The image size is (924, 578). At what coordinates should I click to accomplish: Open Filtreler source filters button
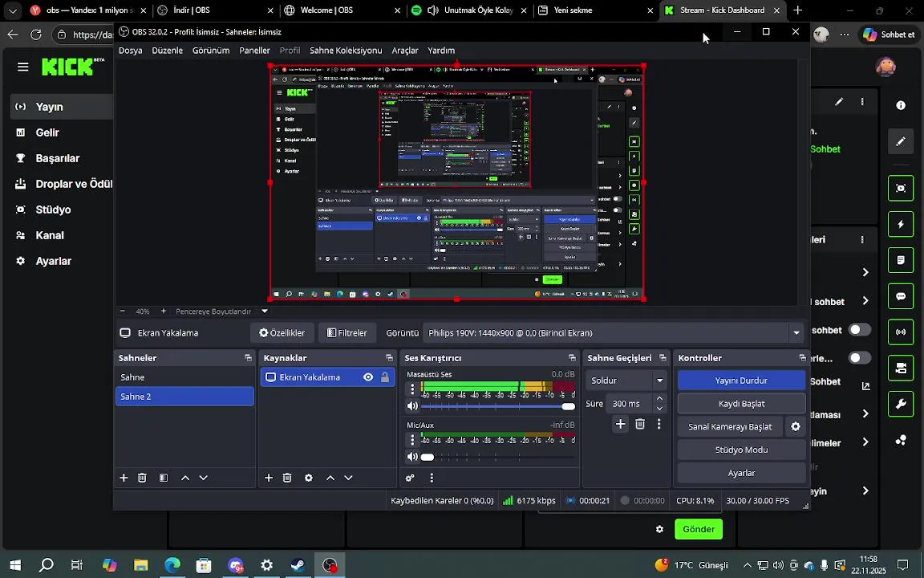coord(347,333)
